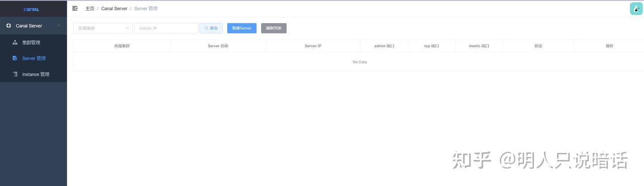The width and height of the screenshot is (644, 186).
Task: Collapse the Canal Server menu group
Action: pos(34,26)
